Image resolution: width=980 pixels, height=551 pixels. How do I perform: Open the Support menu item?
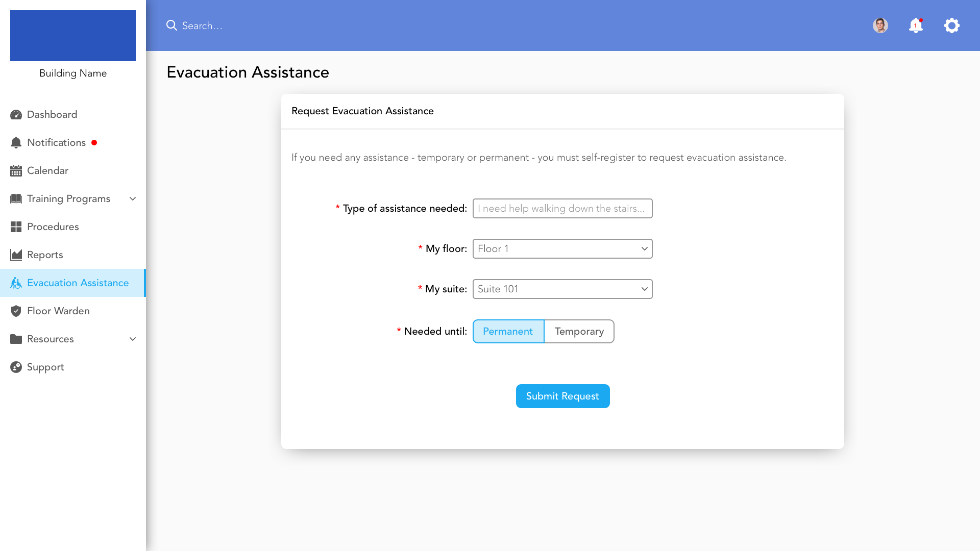[45, 367]
